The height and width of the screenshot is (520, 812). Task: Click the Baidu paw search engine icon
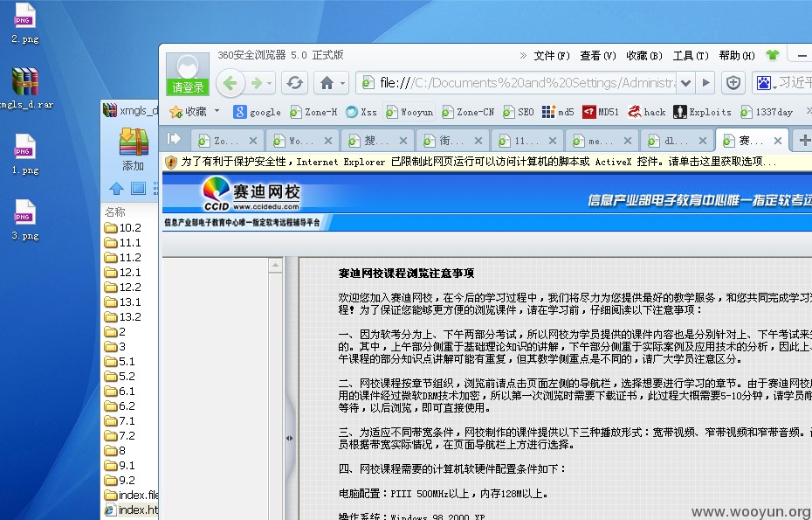[x=764, y=83]
